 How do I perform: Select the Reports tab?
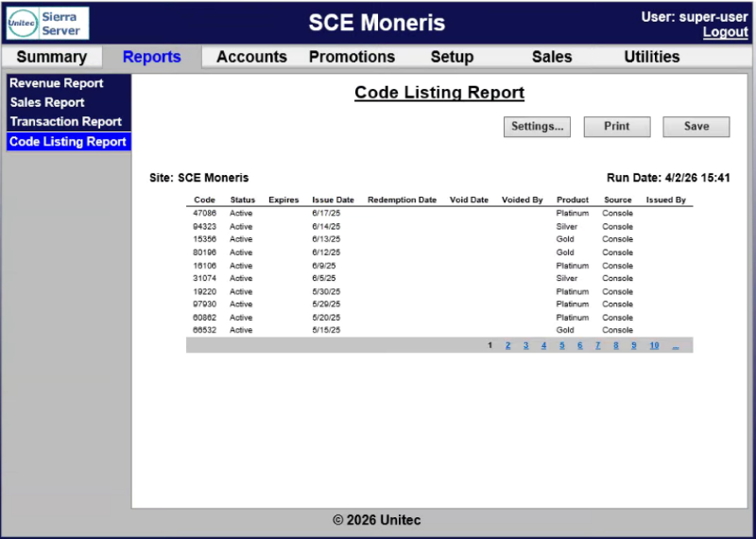coord(152,57)
